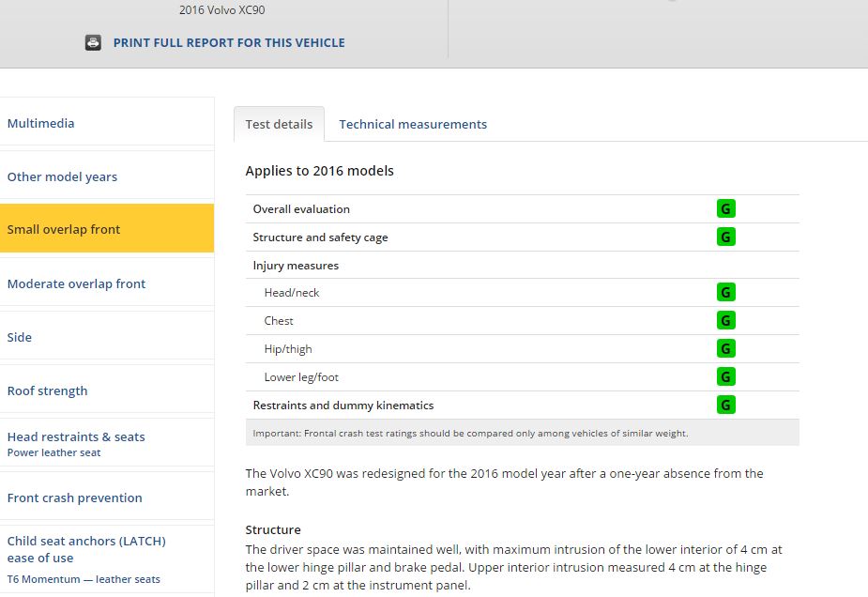Click the G rating icon for Overall evaluation
Viewport: 868px width, 597px height.
click(x=725, y=208)
